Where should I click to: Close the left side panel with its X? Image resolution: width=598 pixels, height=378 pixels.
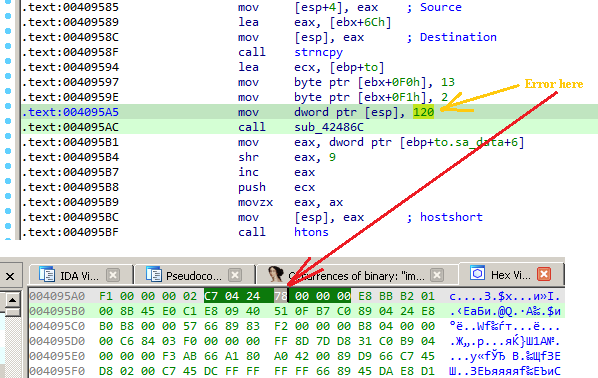point(10,276)
